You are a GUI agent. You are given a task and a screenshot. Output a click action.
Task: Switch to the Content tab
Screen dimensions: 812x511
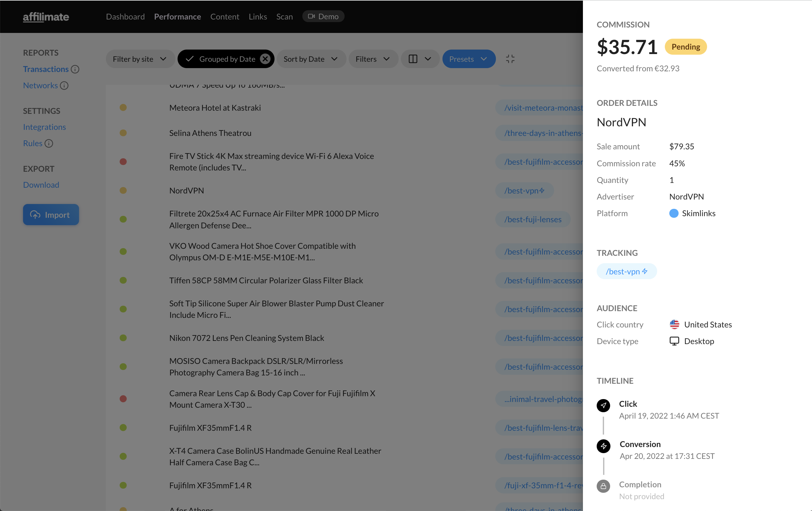coord(225,17)
